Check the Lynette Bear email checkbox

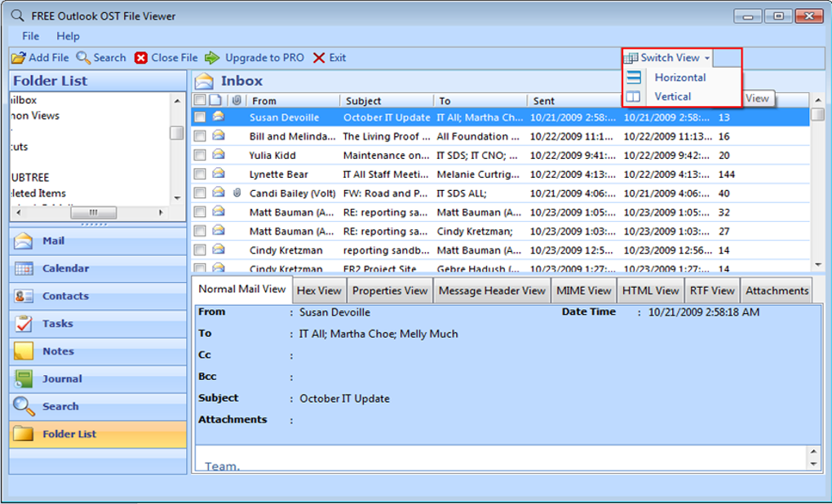coord(200,175)
